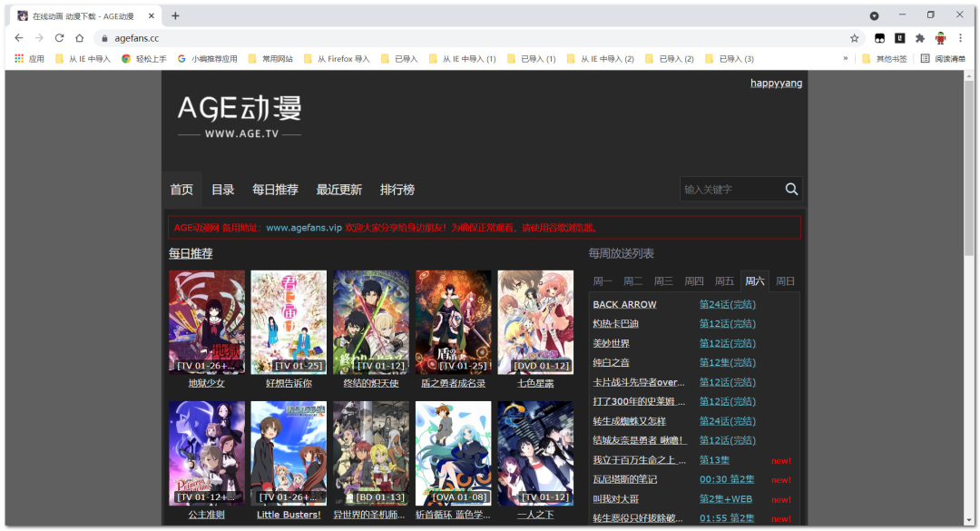Open new browser tab
This screenshot has width=980, height=531.
(175, 15)
